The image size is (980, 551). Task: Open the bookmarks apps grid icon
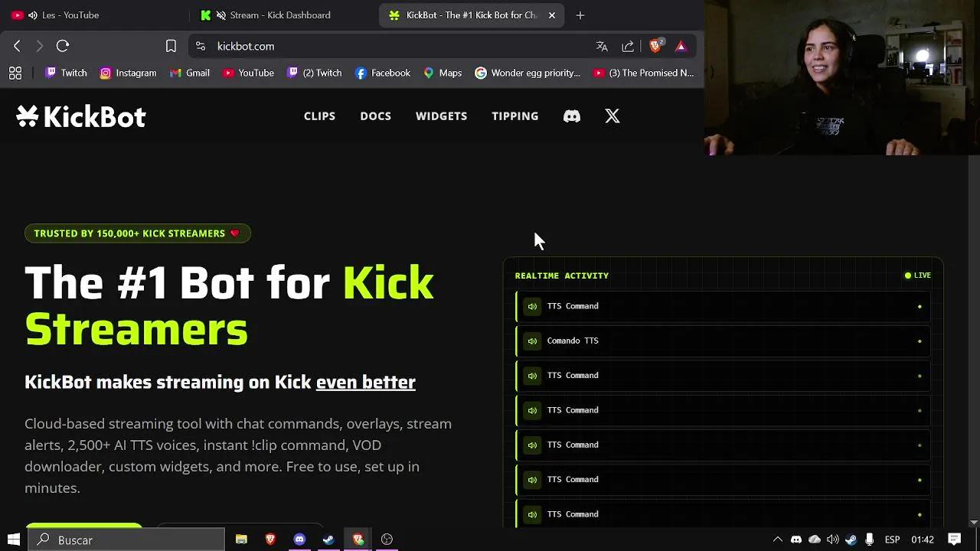(x=15, y=73)
